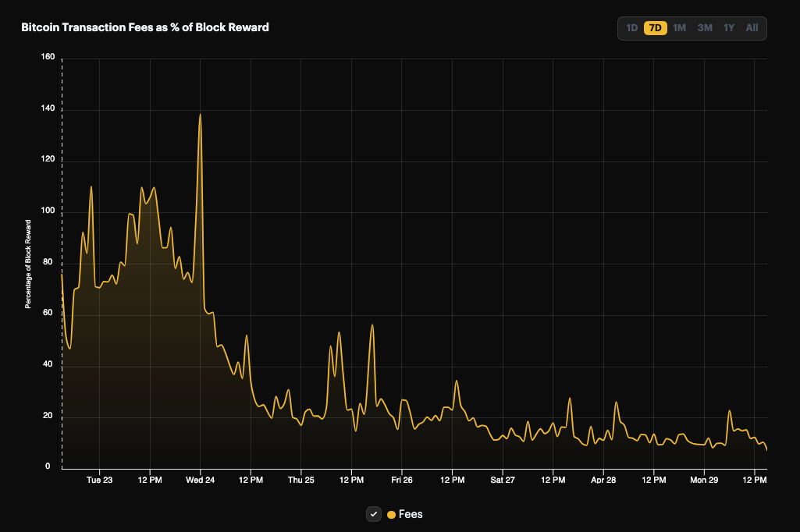Click the 'Thu 25' x-axis label
Image resolution: width=800 pixels, height=532 pixels.
(x=301, y=480)
